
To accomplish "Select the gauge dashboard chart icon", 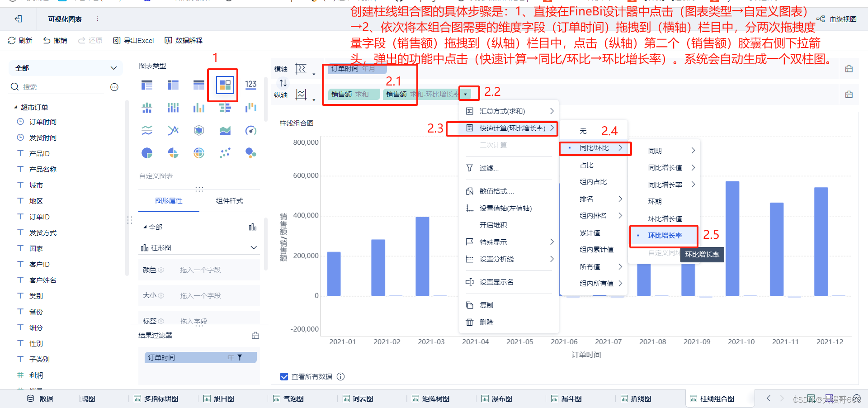I will [251, 130].
